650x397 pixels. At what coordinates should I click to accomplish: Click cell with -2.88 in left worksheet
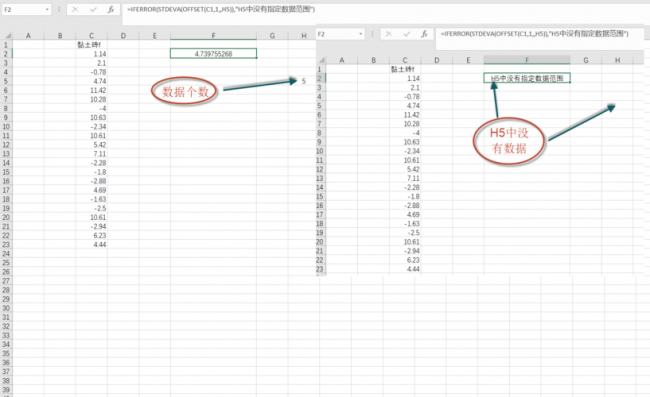point(92,181)
